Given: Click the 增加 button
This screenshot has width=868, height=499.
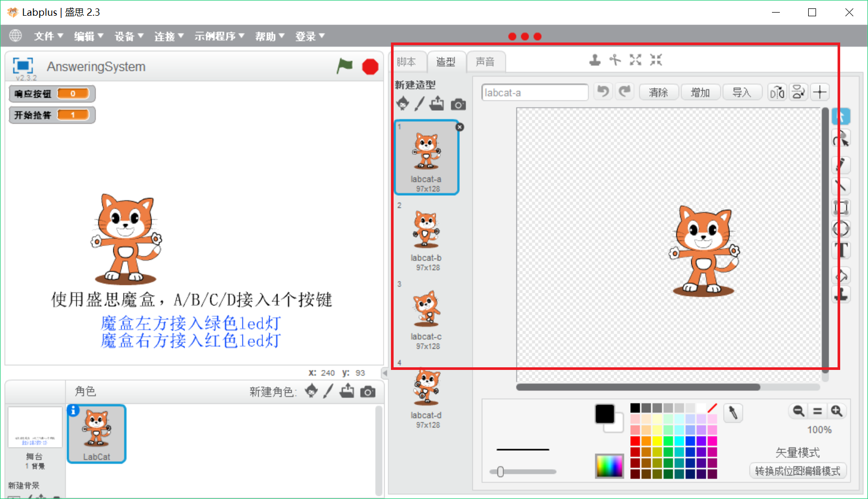Looking at the screenshot, I should (700, 92).
